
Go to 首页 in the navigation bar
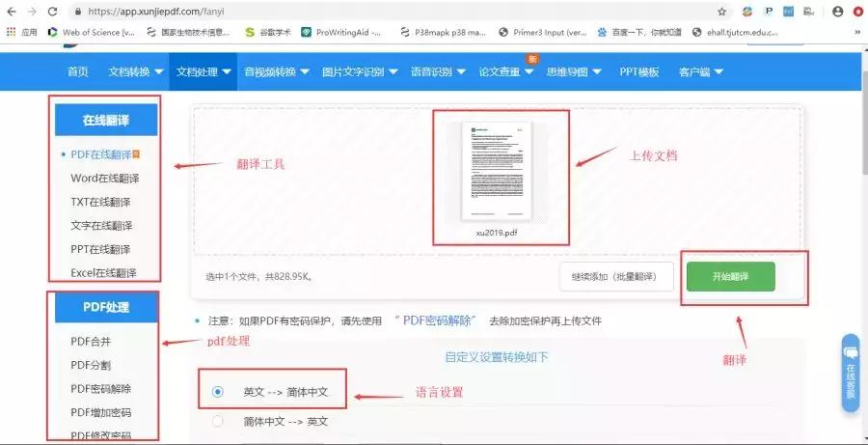[77, 71]
